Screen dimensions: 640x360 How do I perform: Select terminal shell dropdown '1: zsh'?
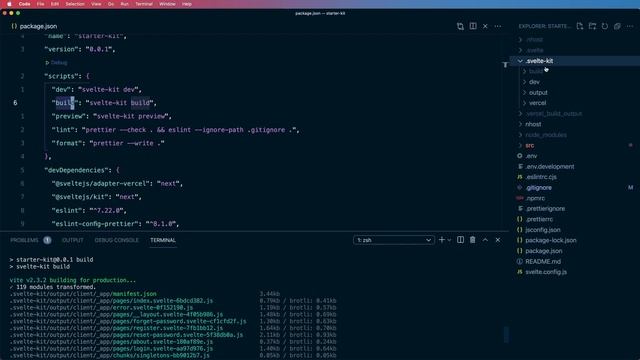393,240
